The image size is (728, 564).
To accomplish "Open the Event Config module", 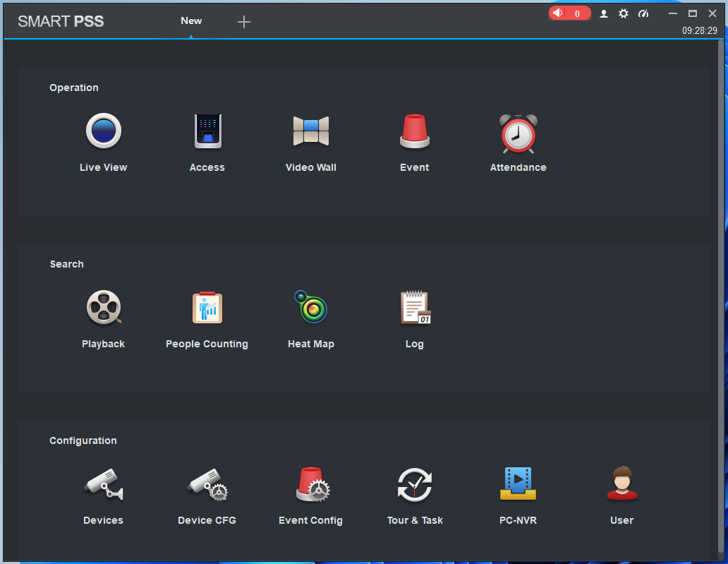I will 311,485.
